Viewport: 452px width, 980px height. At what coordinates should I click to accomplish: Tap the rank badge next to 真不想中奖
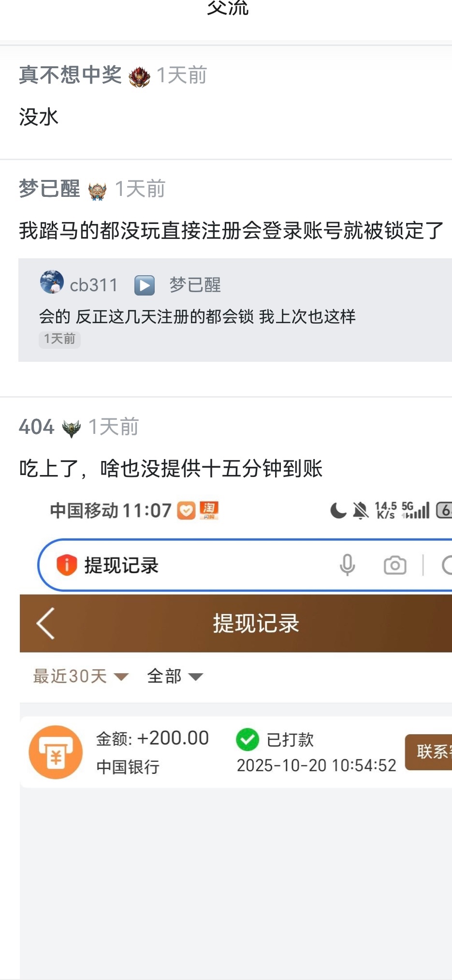pyautogui.click(x=139, y=76)
